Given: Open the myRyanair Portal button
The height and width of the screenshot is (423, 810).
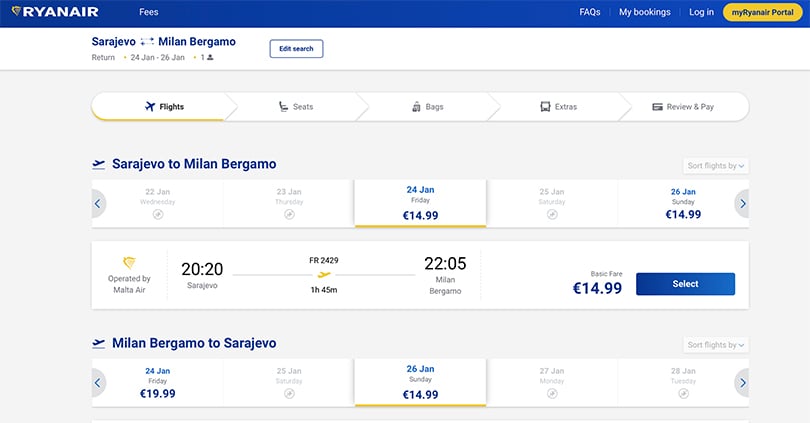Looking at the screenshot, I should click(x=762, y=12).
